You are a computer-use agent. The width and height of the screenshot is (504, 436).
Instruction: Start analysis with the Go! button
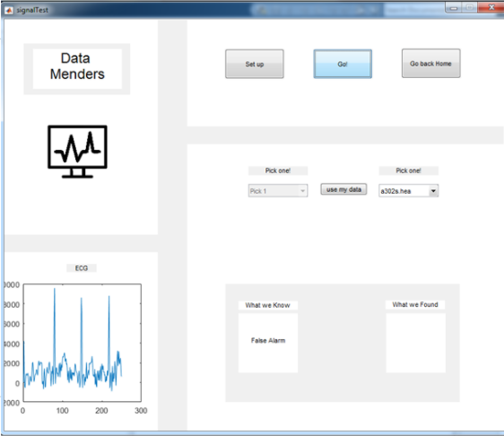click(x=343, y=64)
